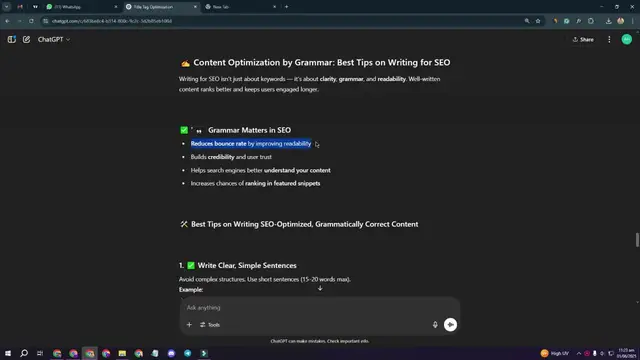The image size is (640, 360).
Task: Open the ChatGPT model selector dropdown
Action: point(54,40)
